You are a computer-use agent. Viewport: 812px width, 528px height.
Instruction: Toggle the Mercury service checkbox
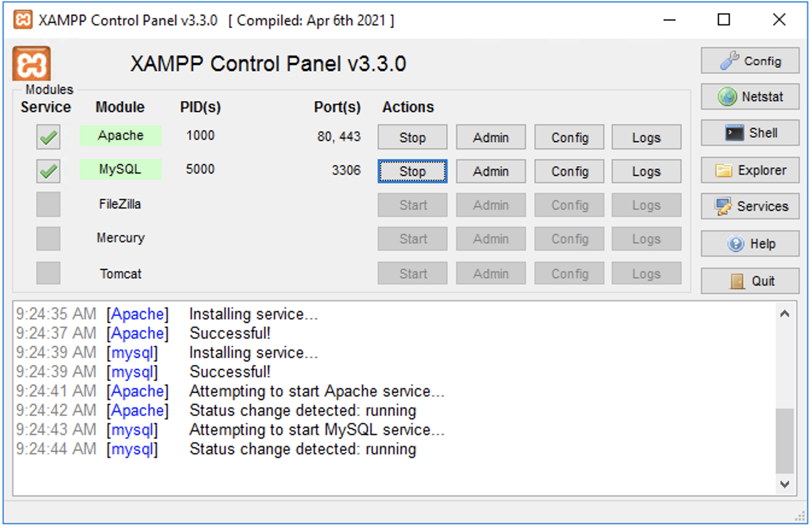pos(48,239)
